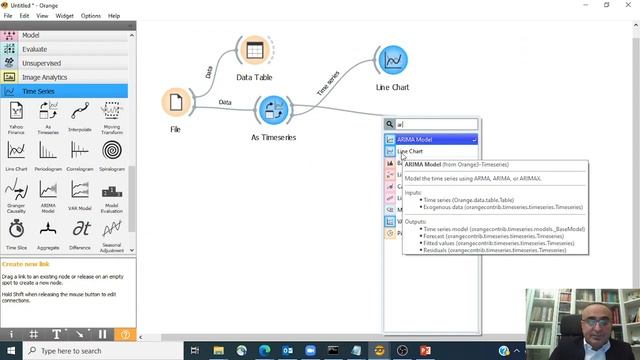This screenshot has width=640, height=360.
Task: Add a text annotation with T tool
Action: pyautogui.click(x=57, y=334)
